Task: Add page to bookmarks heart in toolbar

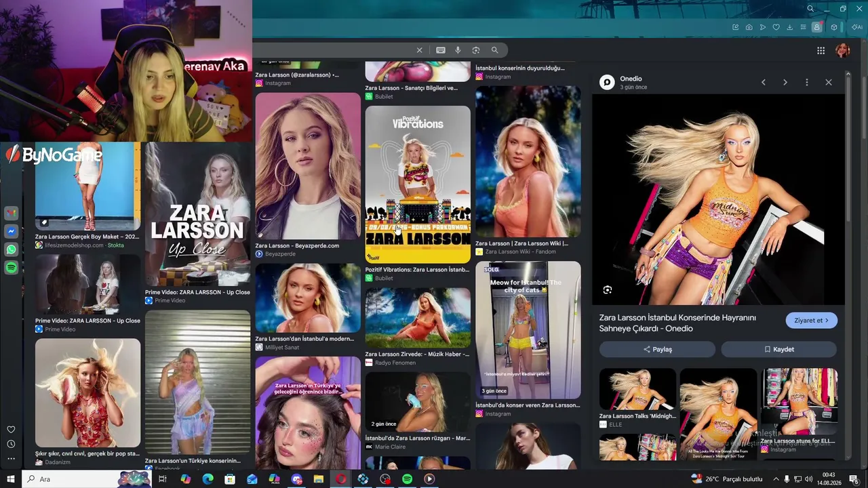Action: click(776, 27)
